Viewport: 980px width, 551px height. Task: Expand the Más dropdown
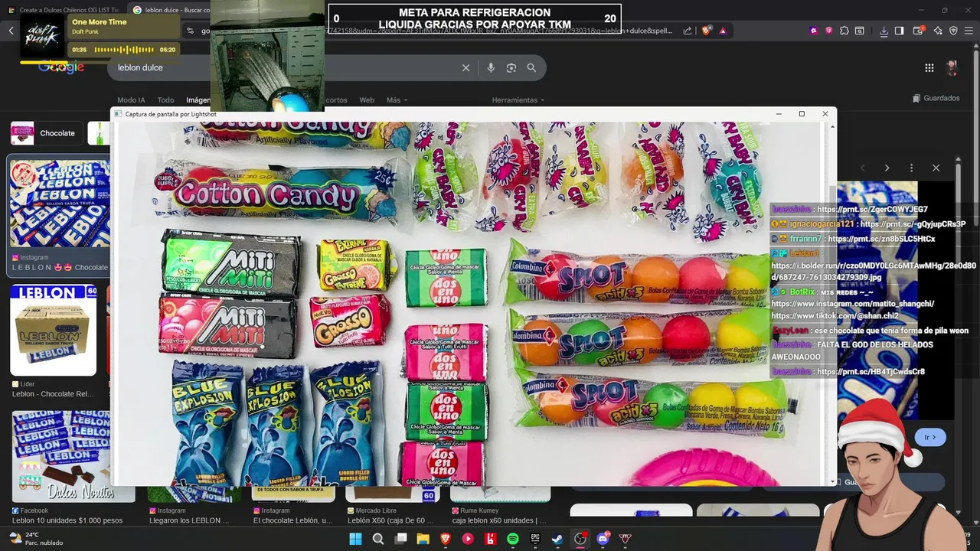tap(397, 100)
